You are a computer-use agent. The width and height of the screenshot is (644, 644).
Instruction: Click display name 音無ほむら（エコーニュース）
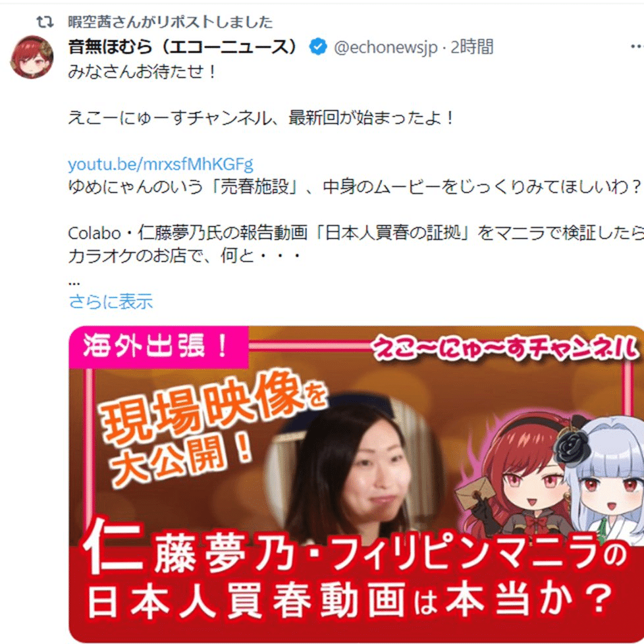tap(183, 47)
